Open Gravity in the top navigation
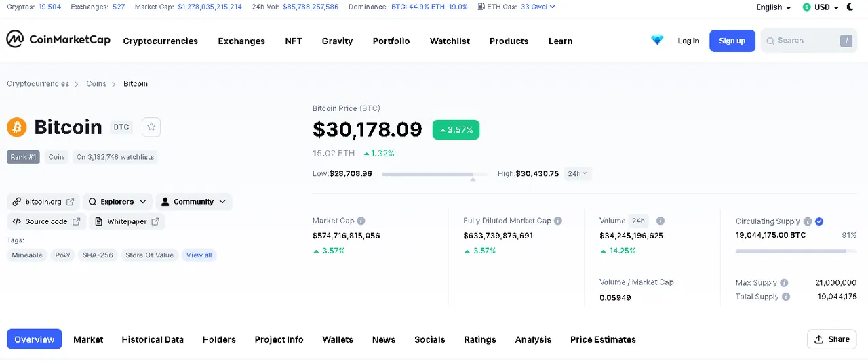868x363 pixels. (337, 41)
